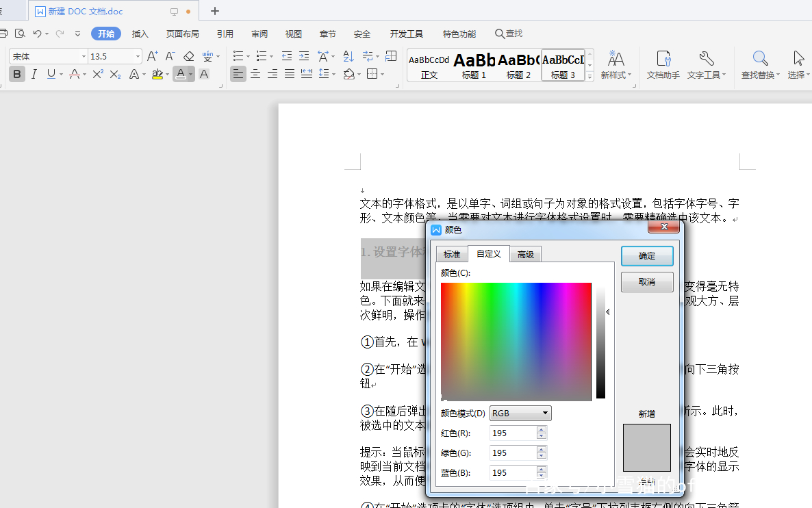Clear formatting with eraser icon
812x508 pixels.
tap(189, 56)
